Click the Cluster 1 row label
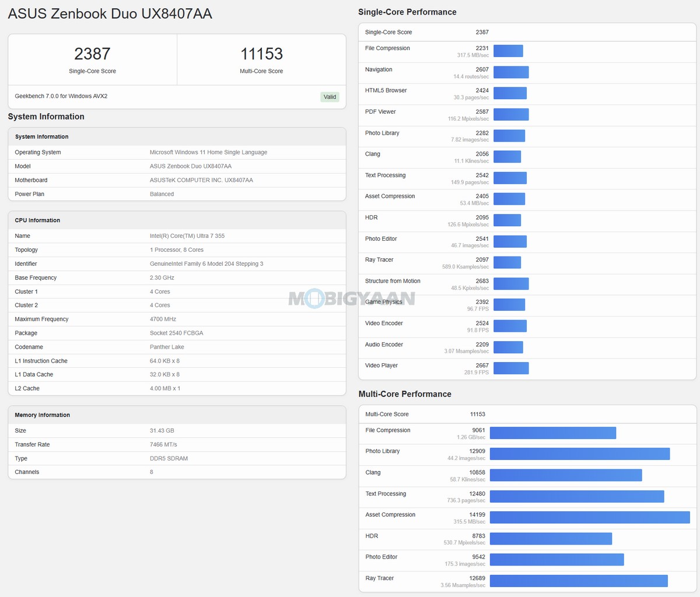 point(26,292)
